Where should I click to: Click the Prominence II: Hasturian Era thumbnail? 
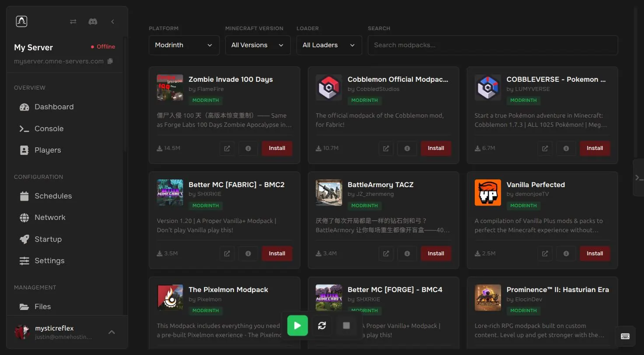[x=488, y=297]
